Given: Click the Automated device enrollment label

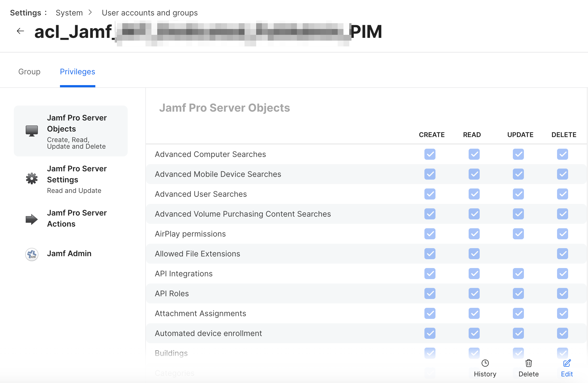Looking at the screenshot, I should point(208,333).
